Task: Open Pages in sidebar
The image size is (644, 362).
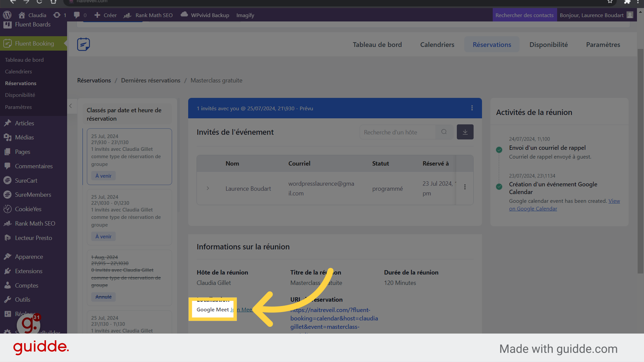Action: coord(22,152)
